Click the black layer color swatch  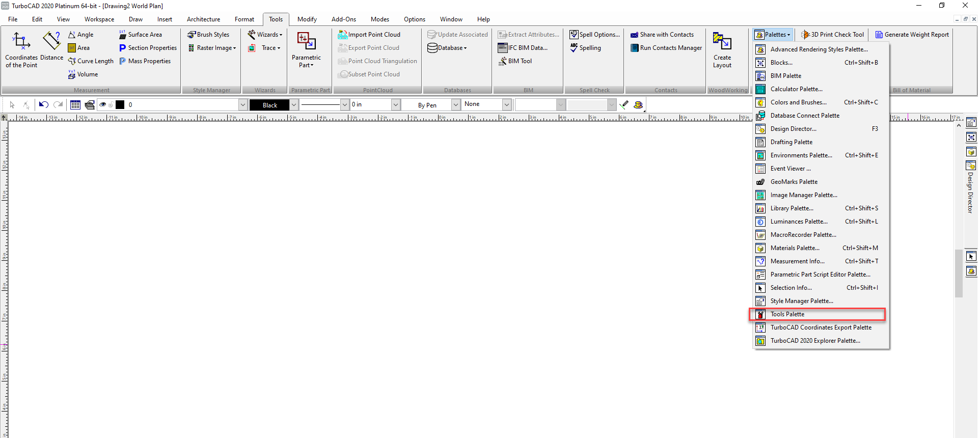[120, 105]
